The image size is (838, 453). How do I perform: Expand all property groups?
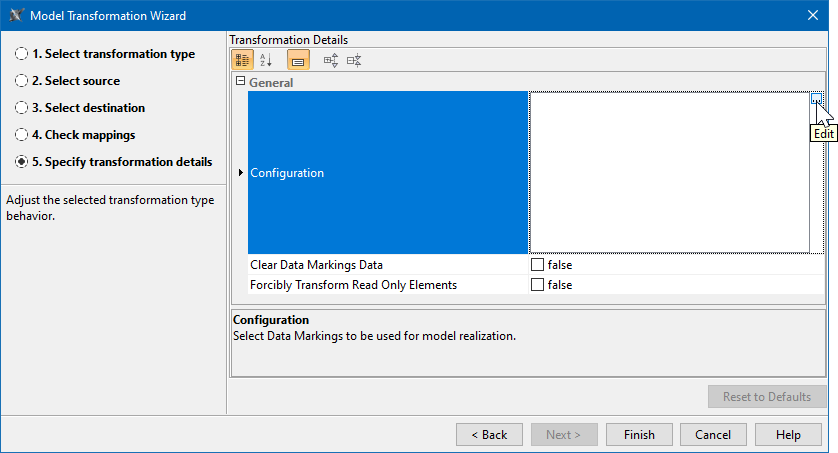coord(331,60)
